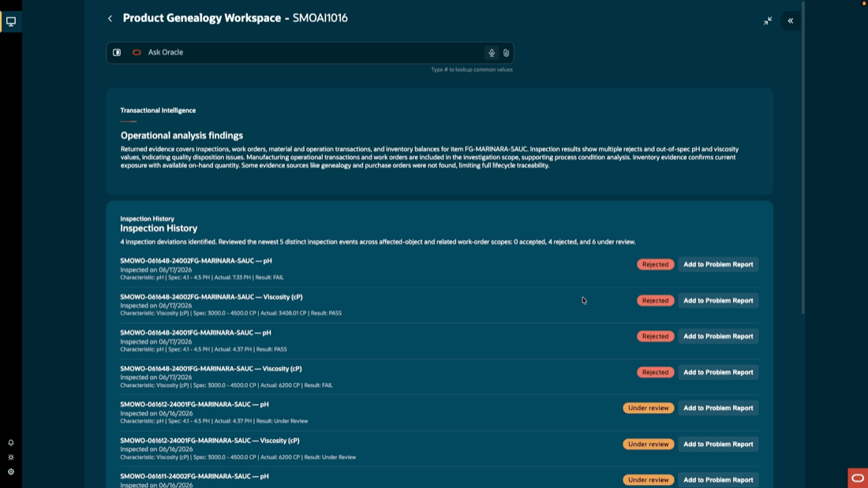Select title SMOWO-061612-24001FG-MARINARA-SAUC — Viscosity (cP)
Screen dimensions: 868x488
point(210,441)
